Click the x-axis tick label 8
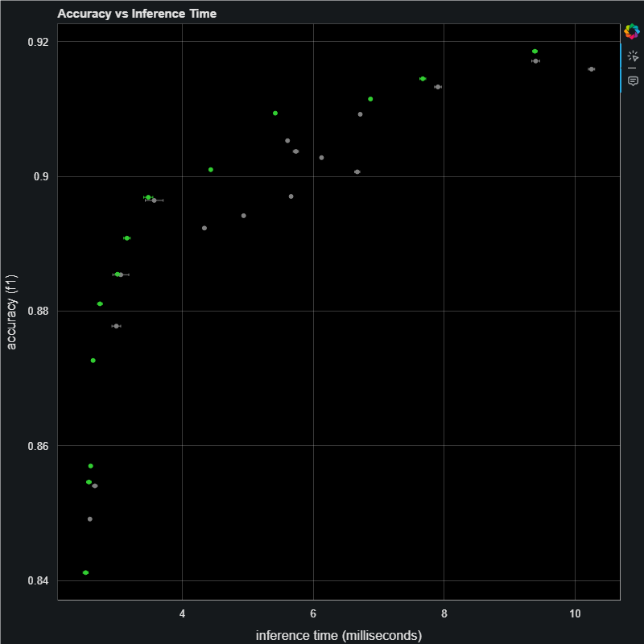 444,613
